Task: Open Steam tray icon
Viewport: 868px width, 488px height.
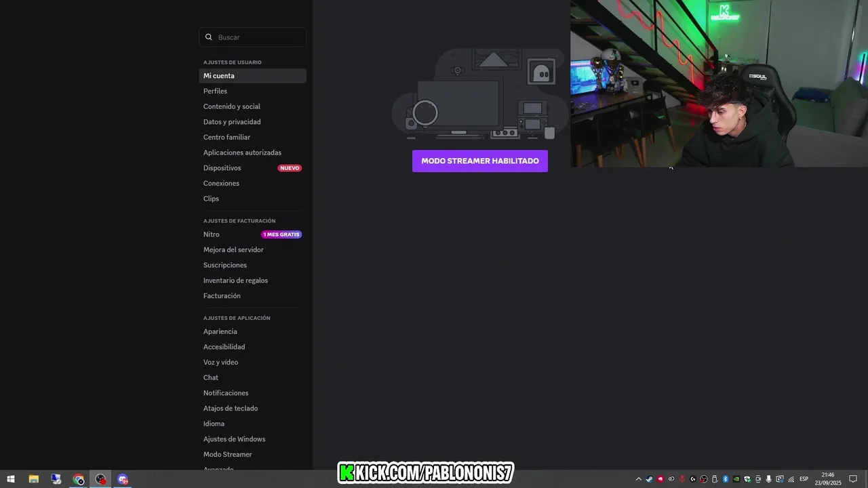Action: click(x=650, y=479)
